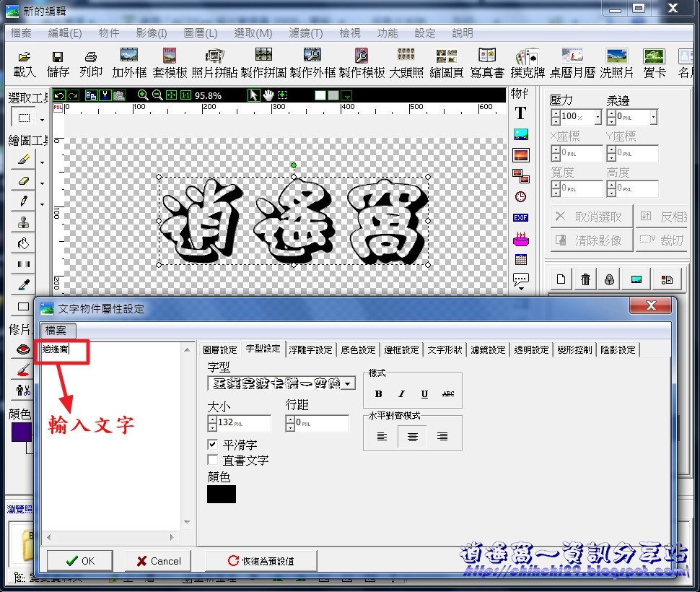The width and height of the screenshot is (700, 592).
Task: Open the 濾鏡(T) menu
Action: click(x=306, y=33)
